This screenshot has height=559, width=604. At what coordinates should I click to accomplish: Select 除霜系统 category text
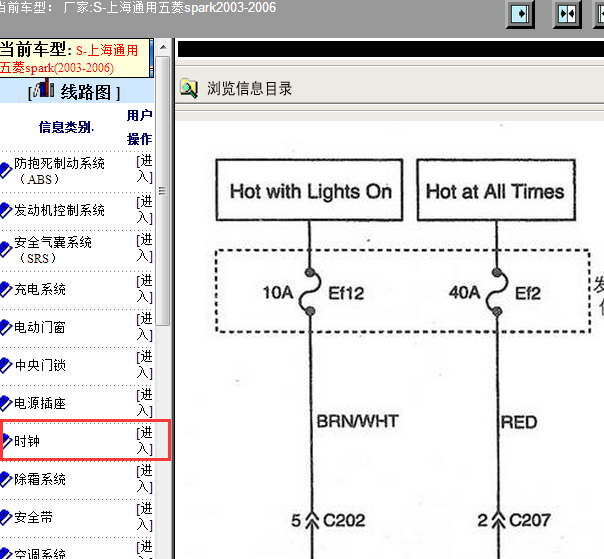pyautogui.click(x=40, y=479)
